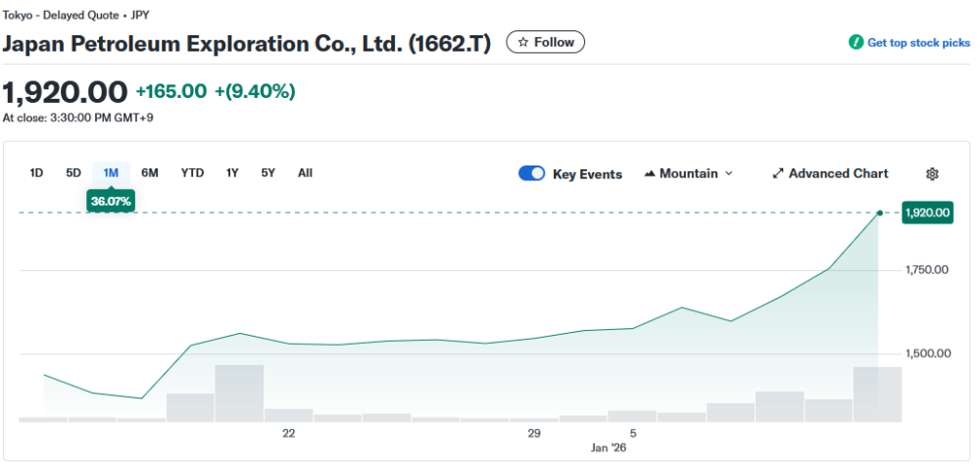Click the 1,920.00 price marker on chart

click(928, 212)
